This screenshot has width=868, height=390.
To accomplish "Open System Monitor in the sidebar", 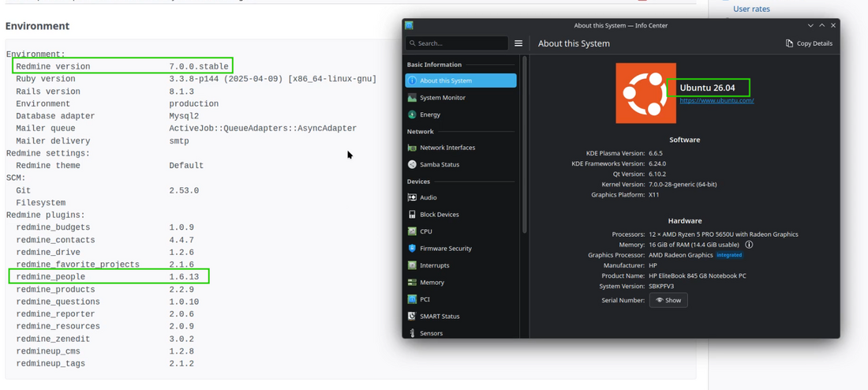I will pyautogui.click(x=461, y=98).
